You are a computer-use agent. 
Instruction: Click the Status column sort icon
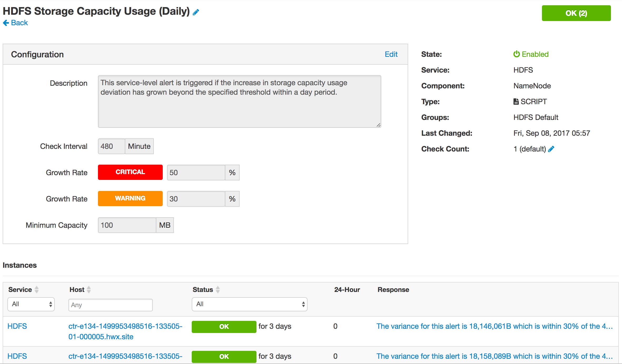click(x=218, y=290)
